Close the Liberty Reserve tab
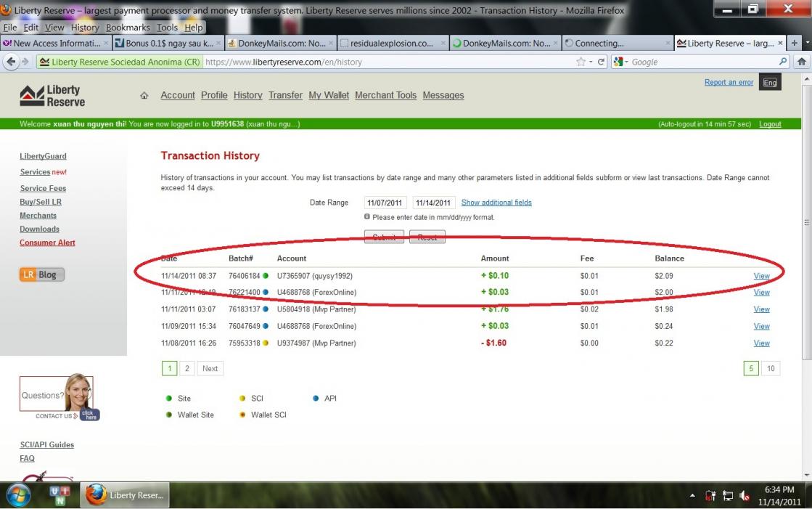This screenshot has height=509, width=812. coord(780,43)
